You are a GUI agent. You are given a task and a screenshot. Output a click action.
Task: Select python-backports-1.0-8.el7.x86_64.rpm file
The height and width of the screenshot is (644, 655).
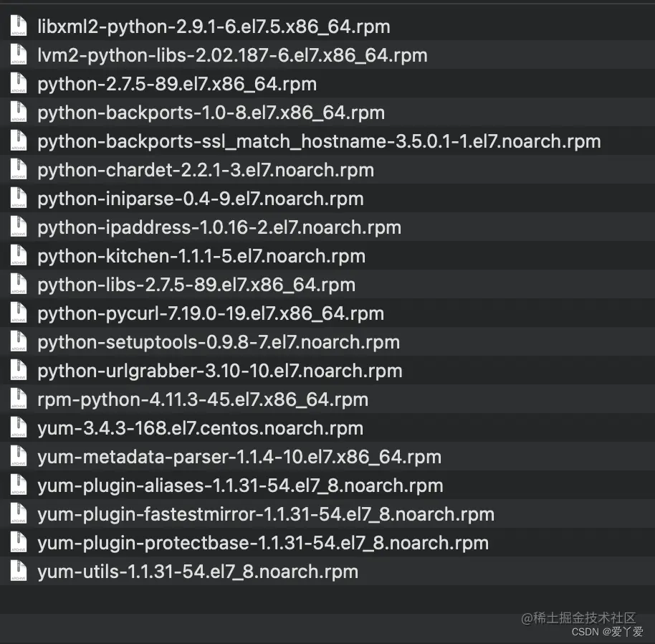tap(211, 113)
